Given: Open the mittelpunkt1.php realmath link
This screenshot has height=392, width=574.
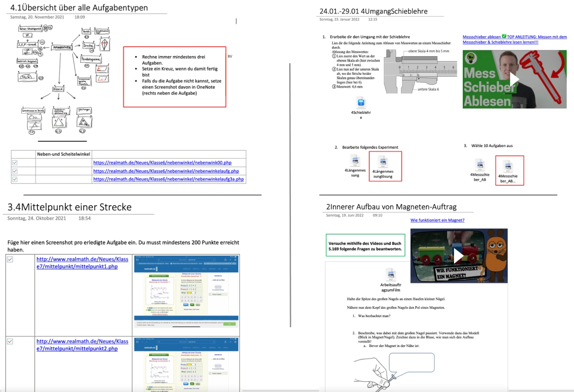Looking at the screenshot, I should point(82,263).
